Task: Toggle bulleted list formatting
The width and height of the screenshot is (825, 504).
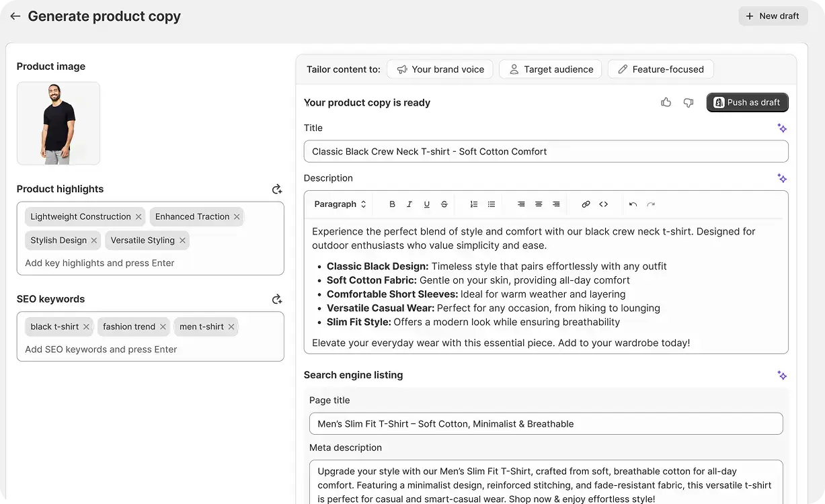Action: point(492,204)
